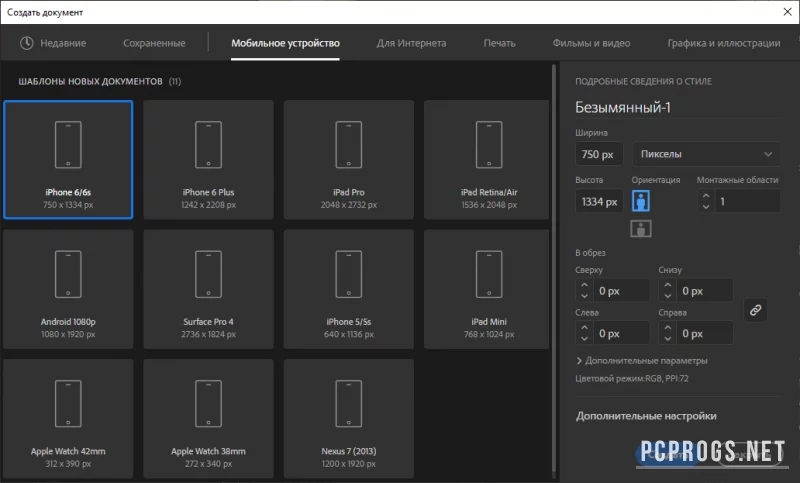
Task: Toggle bleed link chain icon
Action: (756, 310)
